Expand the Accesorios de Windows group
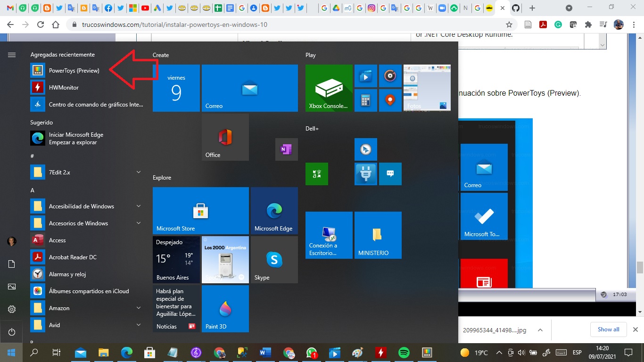The width and height of the screenshot is (644, 362). [x=138, y=223]
